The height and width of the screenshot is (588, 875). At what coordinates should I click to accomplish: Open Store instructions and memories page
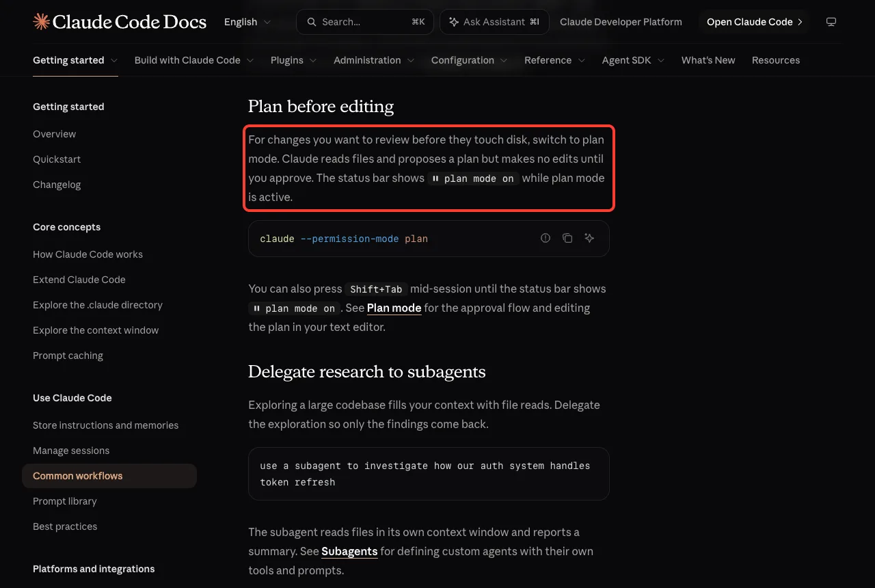coord(106,425)
